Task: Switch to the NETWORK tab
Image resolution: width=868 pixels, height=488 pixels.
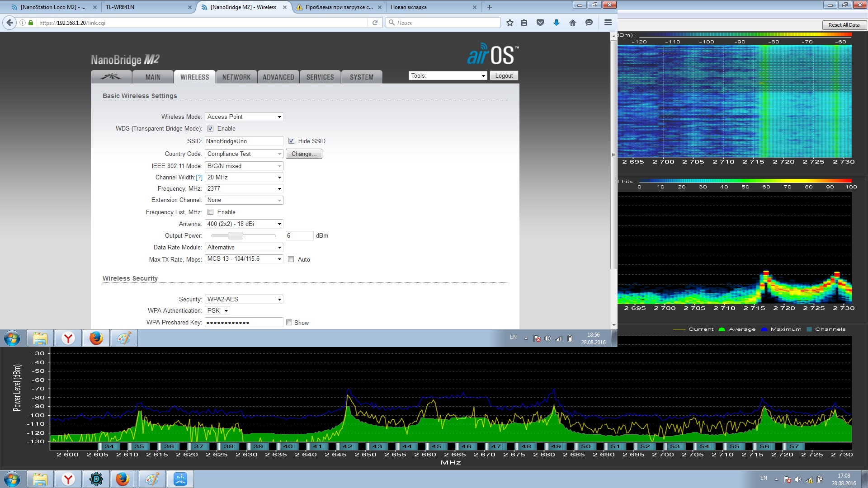Action: tap(236, 77)
